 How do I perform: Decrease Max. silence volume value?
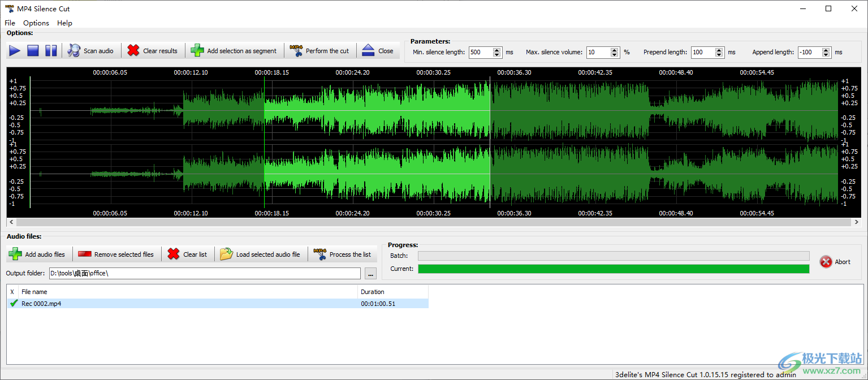615,55
